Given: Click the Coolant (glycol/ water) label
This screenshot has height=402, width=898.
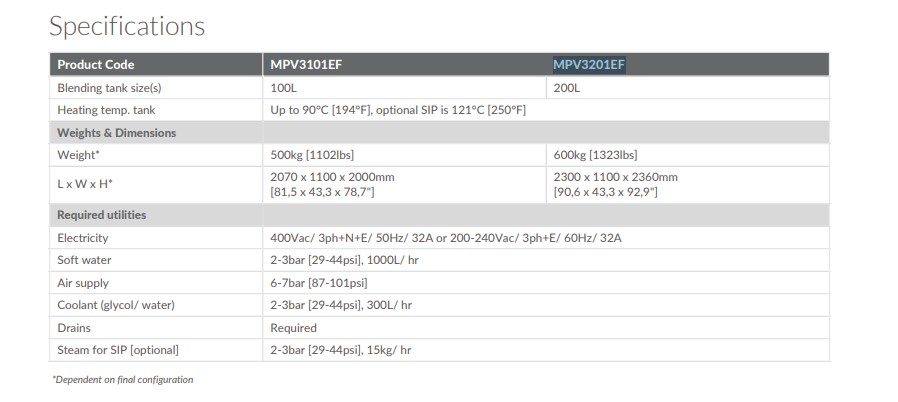Looking at the screenshot, I should click(115, 305).
